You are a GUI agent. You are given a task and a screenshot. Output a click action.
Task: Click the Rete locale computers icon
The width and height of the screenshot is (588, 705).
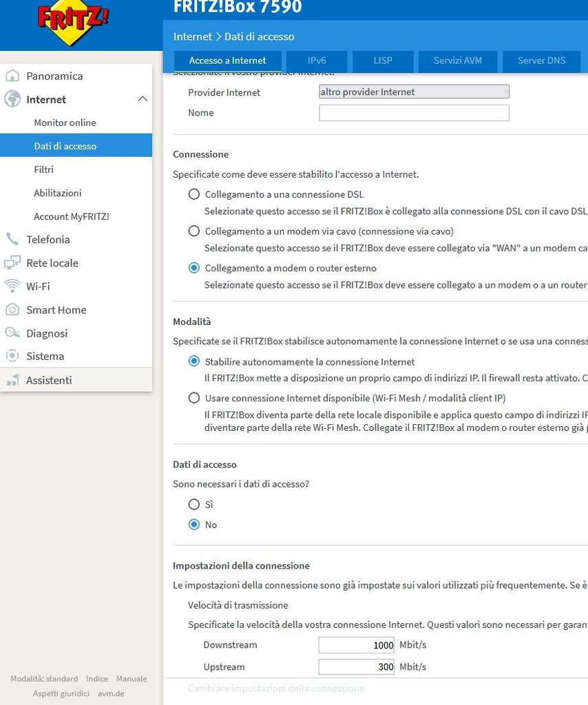(12, 262)
